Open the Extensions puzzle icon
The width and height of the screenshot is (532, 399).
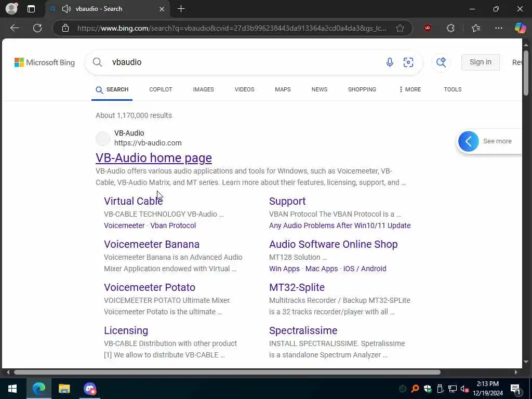coord(450,28)
